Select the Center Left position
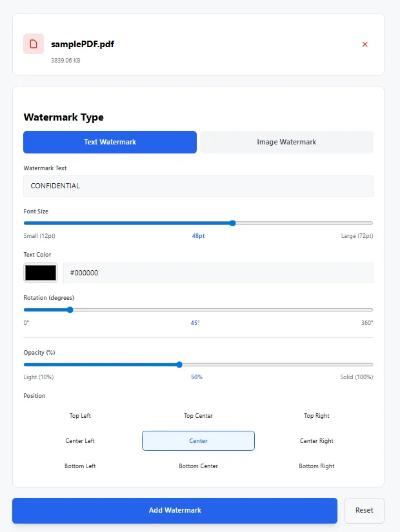400x532 pixels. tap(80, 440)
